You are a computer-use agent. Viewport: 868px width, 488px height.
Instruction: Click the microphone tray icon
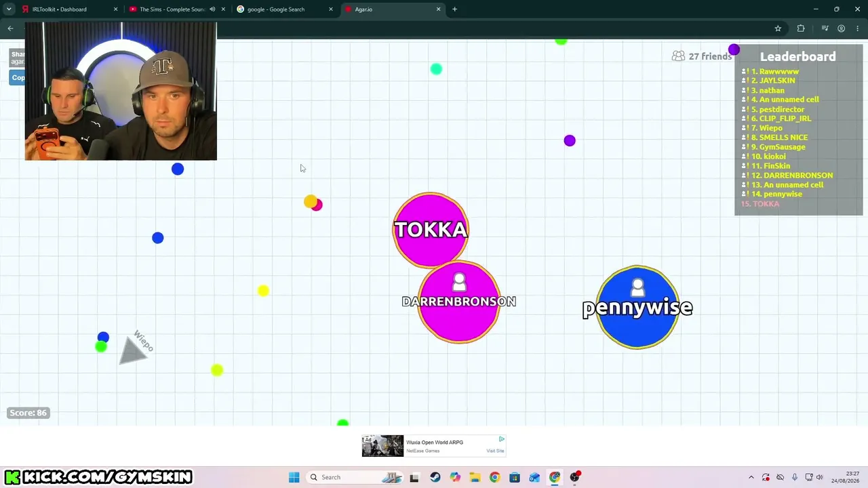[x=795, y=477]
